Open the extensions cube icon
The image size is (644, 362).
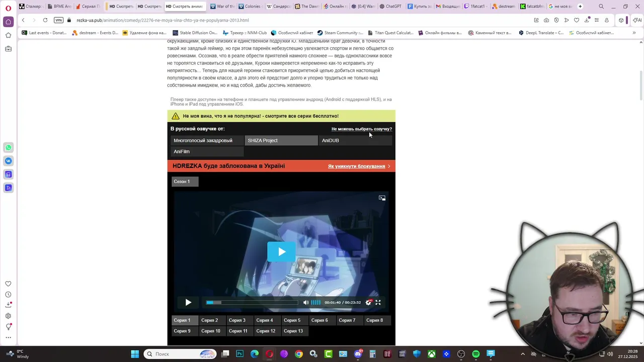tap(621, 20)
